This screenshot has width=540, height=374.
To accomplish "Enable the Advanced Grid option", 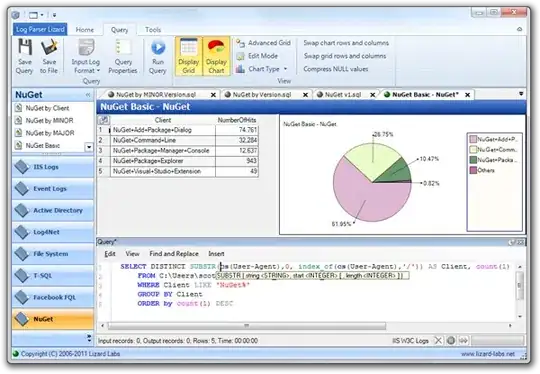I will (263, 43).
